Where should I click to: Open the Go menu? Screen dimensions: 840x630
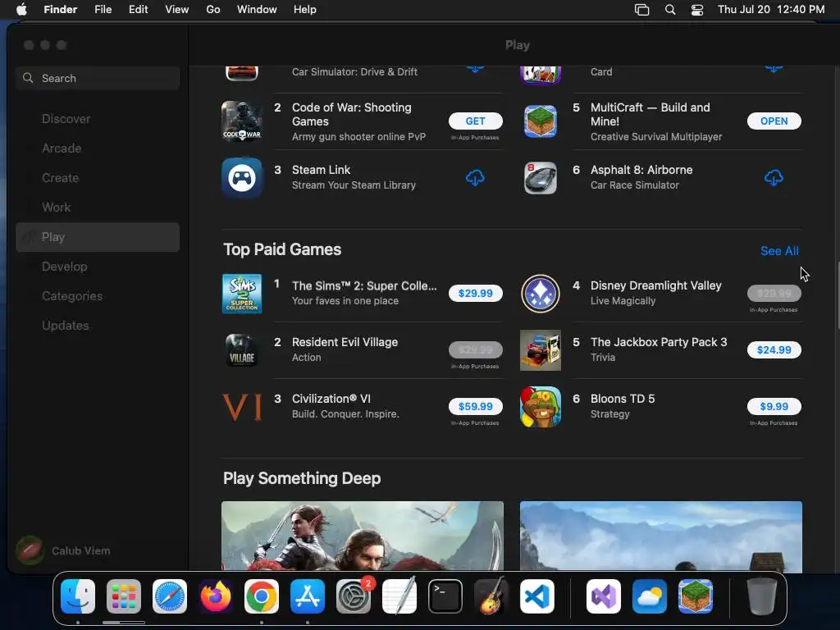click(213, 10)
